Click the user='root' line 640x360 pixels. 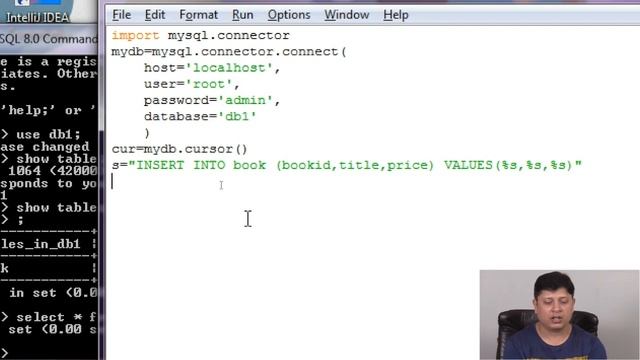(x=191, y=84)
